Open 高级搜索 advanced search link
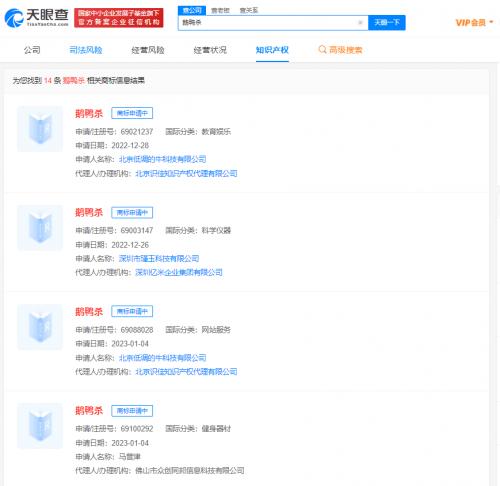Screen dimensions: 500x486 click(x=345, y=50)
